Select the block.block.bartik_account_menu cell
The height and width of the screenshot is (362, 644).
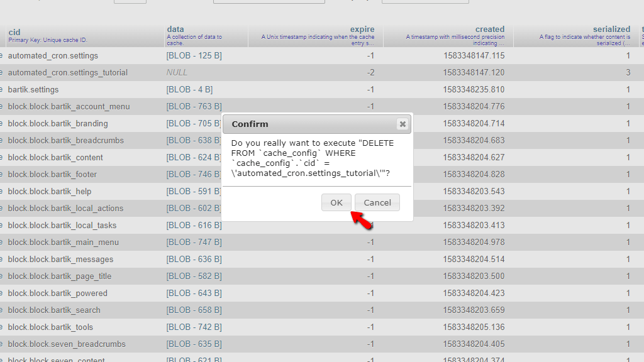(69, 107)
